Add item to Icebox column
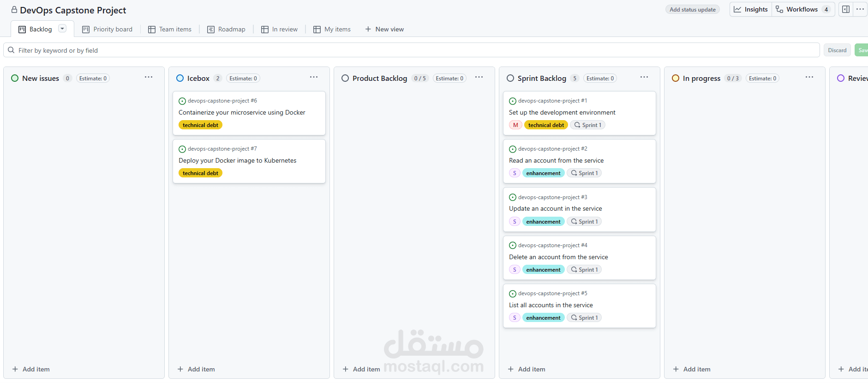 pos(196,369)
